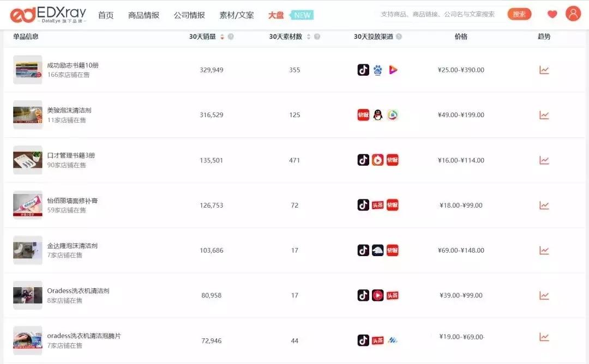Screen dimensions: 589x364
Task: Click 头条 channel icon in Oradess洗衣机清洁剂 row
Action: (x=393, y=295)
